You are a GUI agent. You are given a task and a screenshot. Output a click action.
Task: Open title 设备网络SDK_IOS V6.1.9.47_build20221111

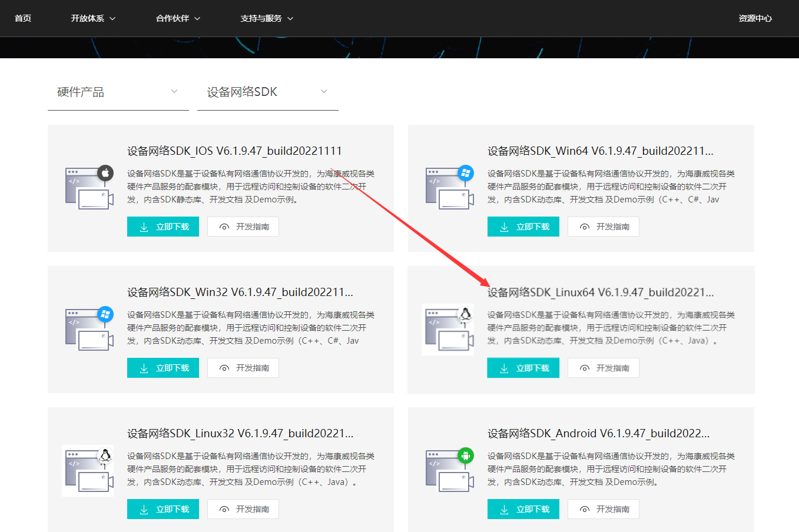234,151
